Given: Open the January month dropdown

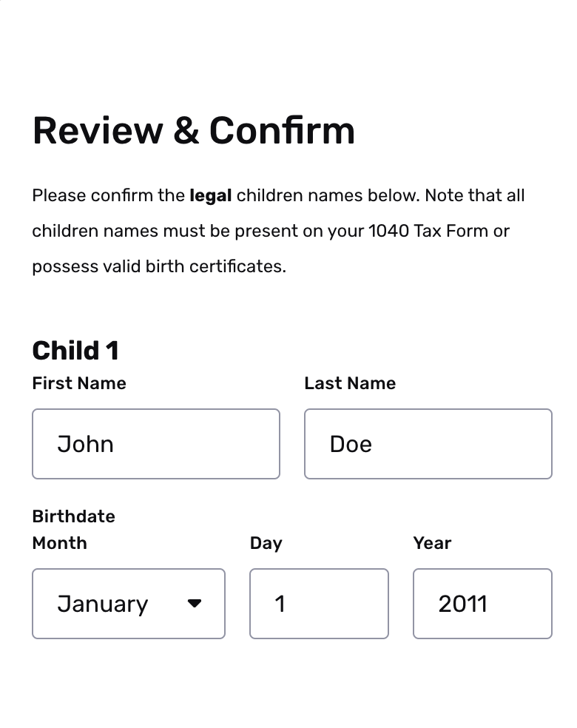Looking at the screenshot, I should 129,604.
